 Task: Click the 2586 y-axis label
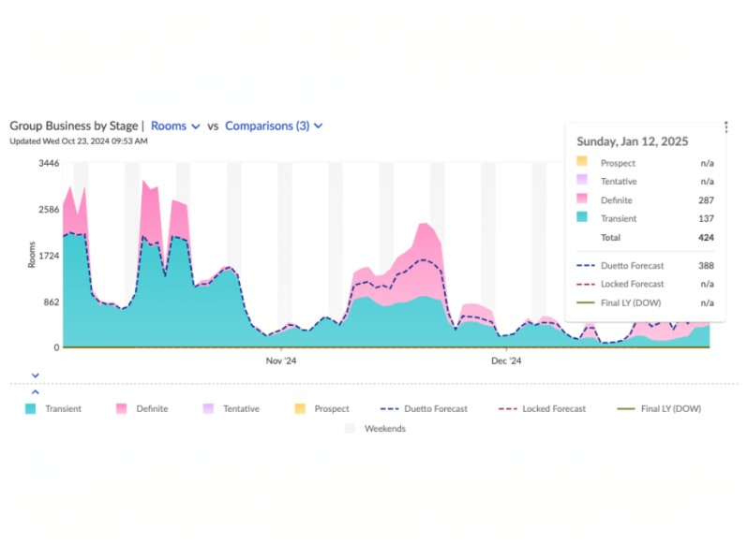pyautogui.click(x=49, y=210)
